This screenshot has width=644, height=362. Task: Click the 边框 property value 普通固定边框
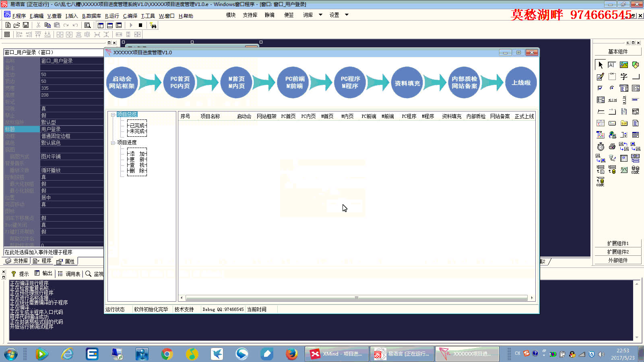(72, 136)
